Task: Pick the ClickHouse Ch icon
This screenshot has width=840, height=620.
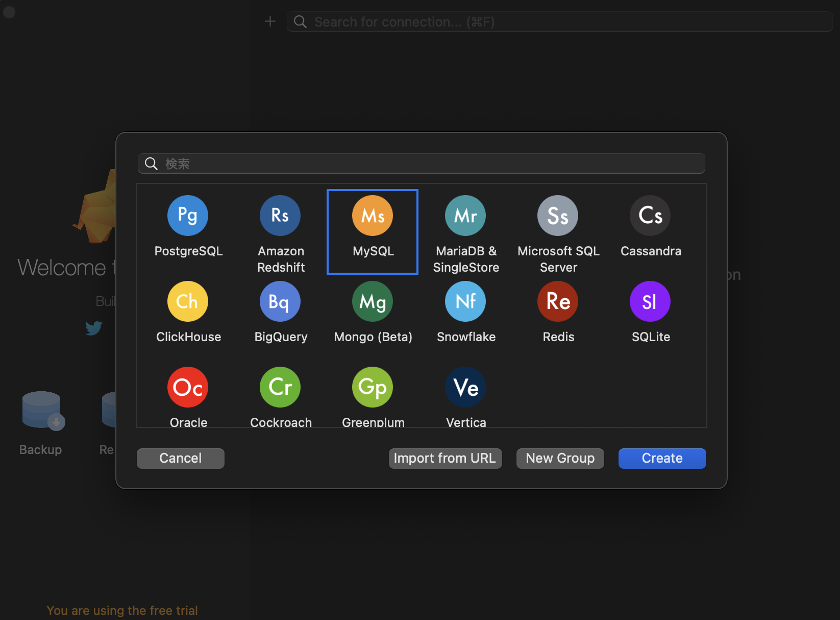Action: coord(188,301)
